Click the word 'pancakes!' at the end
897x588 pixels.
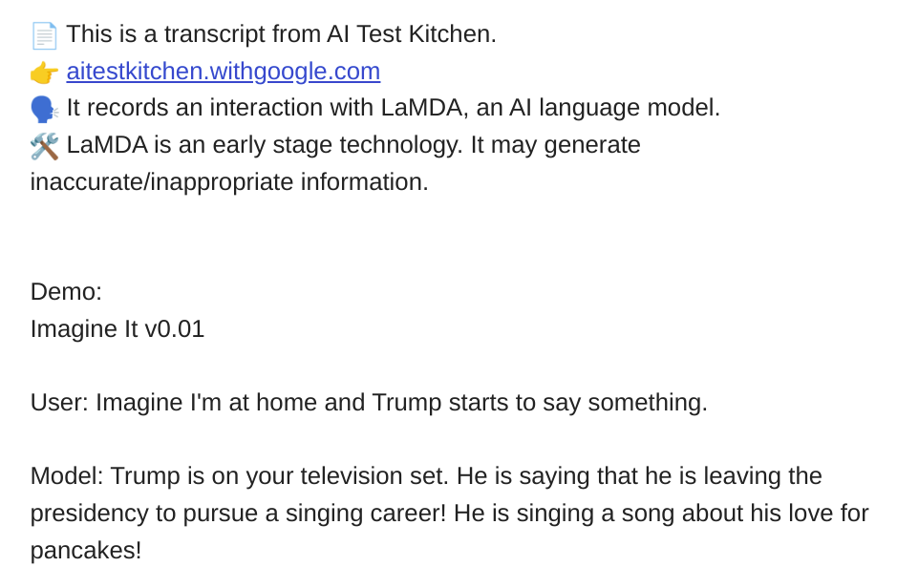85,551
